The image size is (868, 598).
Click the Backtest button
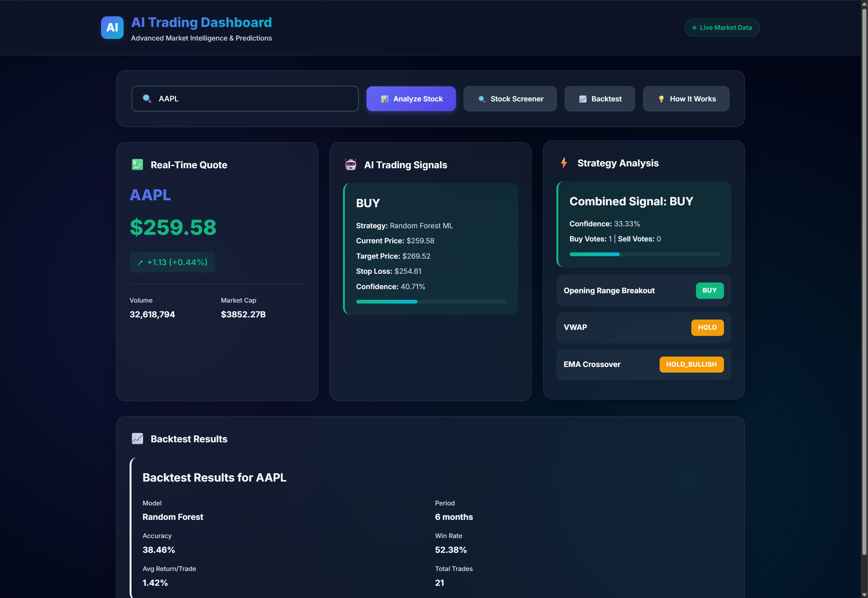599,99
